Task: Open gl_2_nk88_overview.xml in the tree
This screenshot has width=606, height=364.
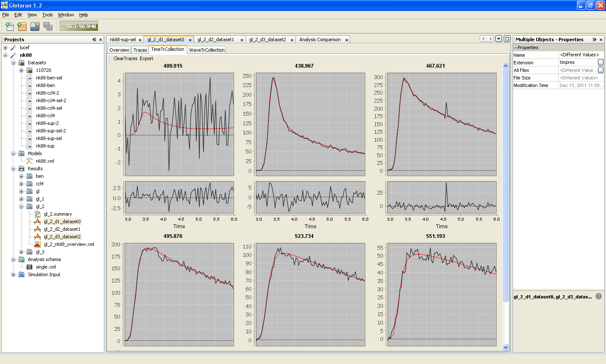Action: pyautogui.click(x=69, y=244)
